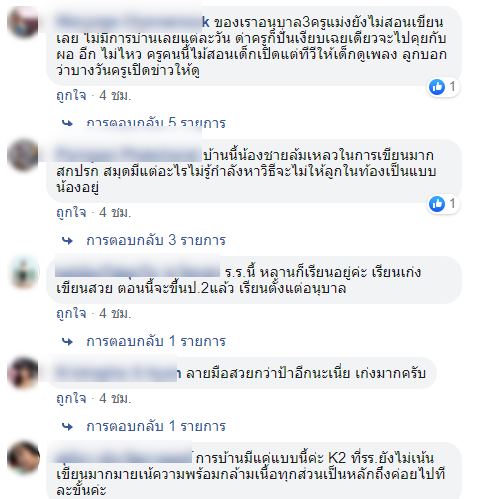This screenshot has width=490, height=499.
Task: Open the last commenter's profile picture
Action: tap(23, 458)
